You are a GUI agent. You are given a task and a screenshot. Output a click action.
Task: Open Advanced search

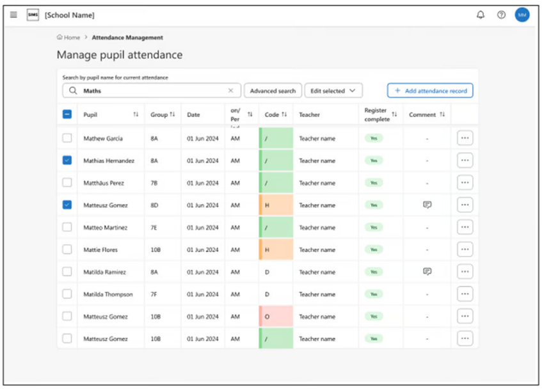tap(273, 91)
